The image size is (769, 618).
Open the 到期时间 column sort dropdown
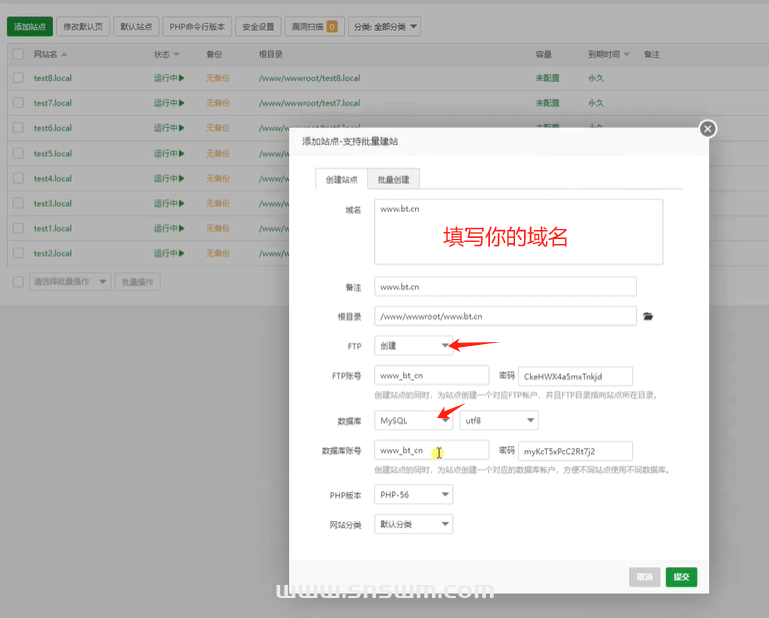coord(626,54)
